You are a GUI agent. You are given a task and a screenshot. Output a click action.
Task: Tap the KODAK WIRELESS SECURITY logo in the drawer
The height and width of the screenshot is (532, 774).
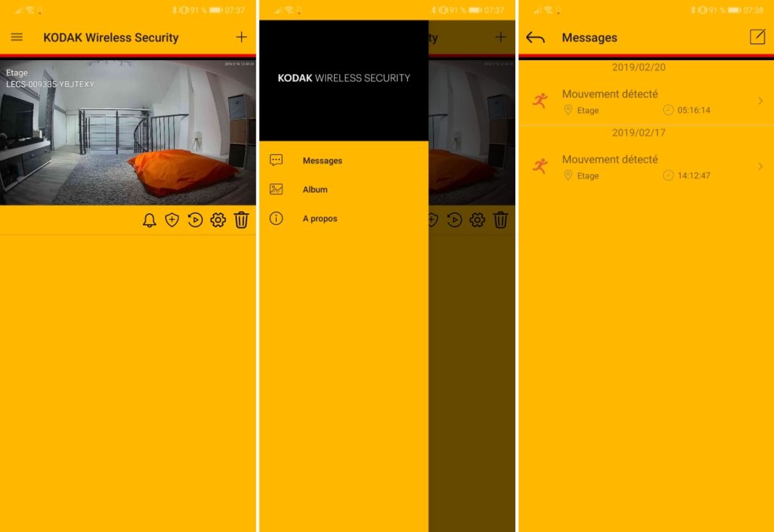[344, 78]
